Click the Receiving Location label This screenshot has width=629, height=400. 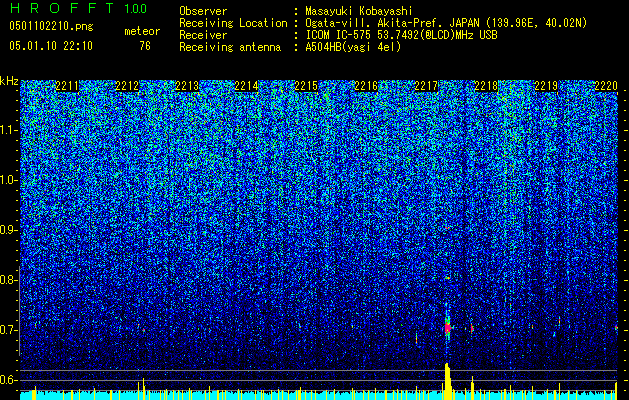(x=233, y=23)
